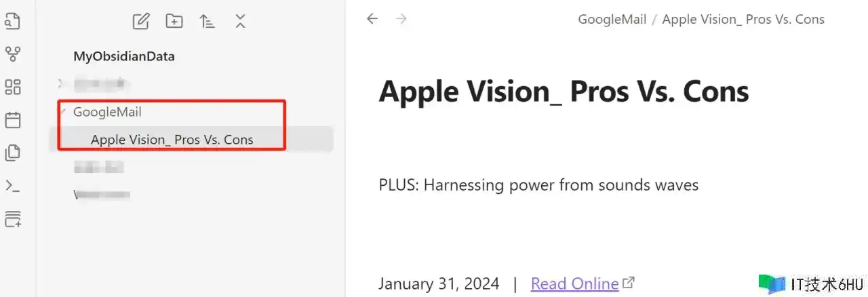868x297 pixels.
Task: Select Apple Vision note in file tree
Action: 172,140
